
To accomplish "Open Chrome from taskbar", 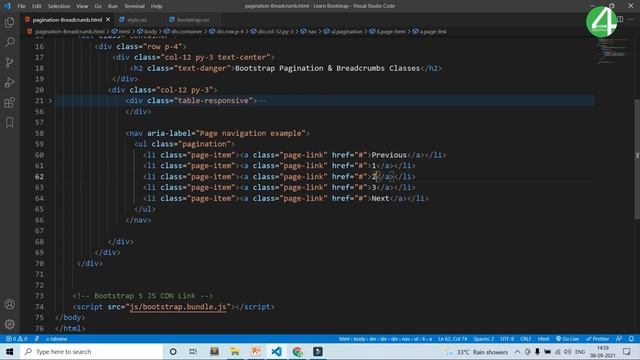I will pos(297,351).
